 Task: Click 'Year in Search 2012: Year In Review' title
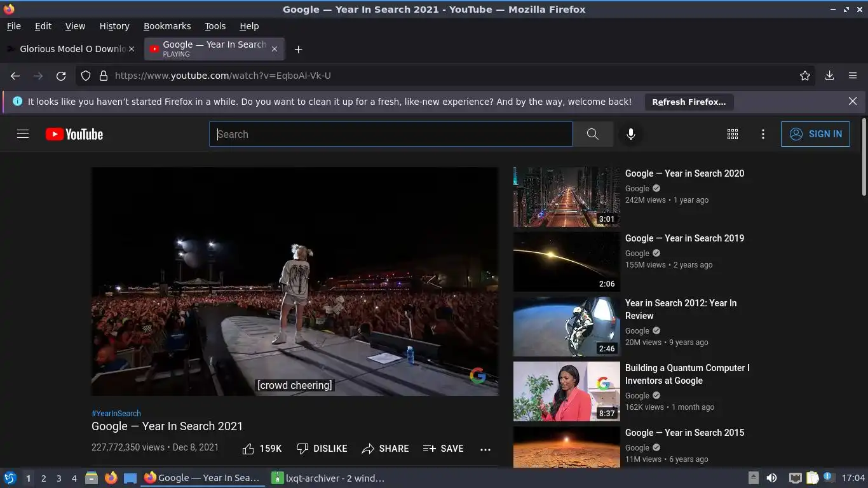[681, 309]
